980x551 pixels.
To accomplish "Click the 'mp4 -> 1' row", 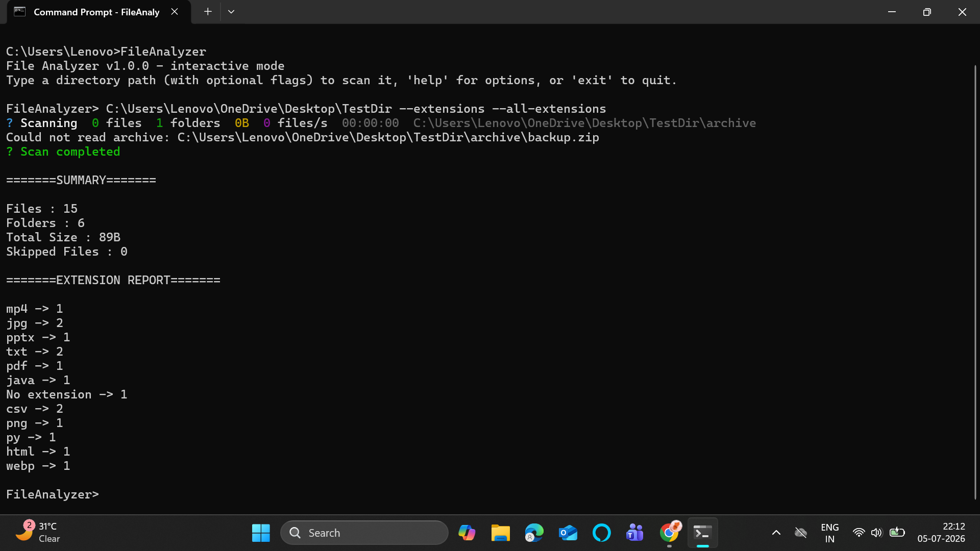I will (35, 309).
